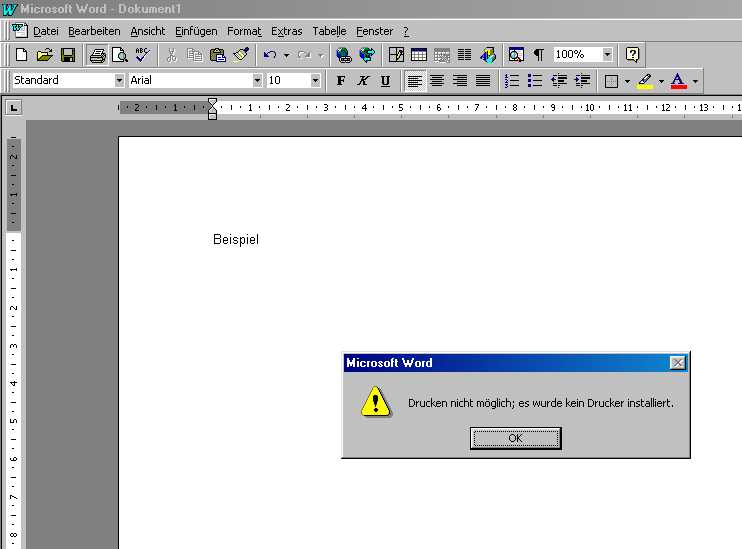This screenshot has height=549, width=742.
Task: Insert a hyperlink with globe-chain icon
Action: pyautogui.click(x=344, y=55)
